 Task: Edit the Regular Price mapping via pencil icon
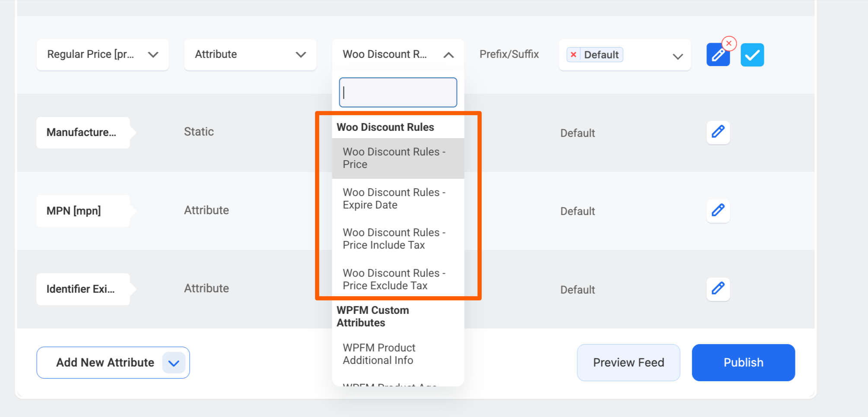click(718, 54)
